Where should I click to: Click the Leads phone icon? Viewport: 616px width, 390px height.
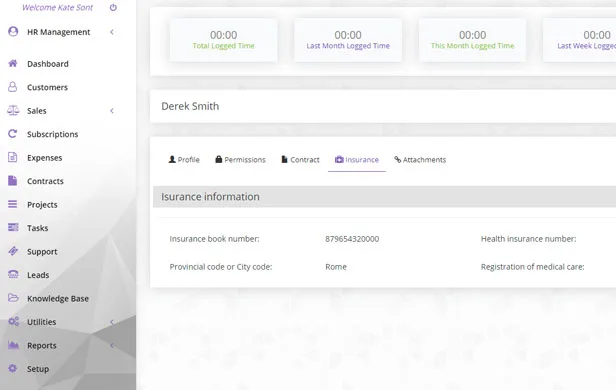tap(13, 275)
